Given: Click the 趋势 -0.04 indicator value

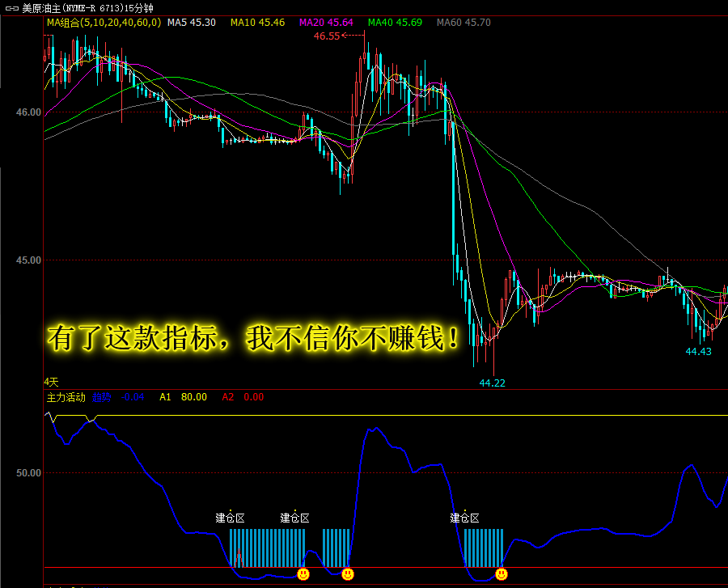Looking at the screenshot, I should (x=118, y=397).
